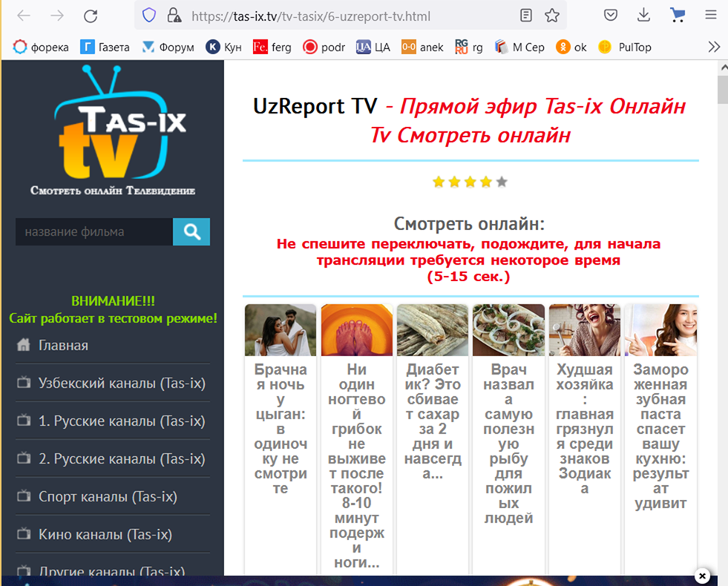
Task: Open Узбекский каналы (Tas-ix) link
Action: click(122, 383)
